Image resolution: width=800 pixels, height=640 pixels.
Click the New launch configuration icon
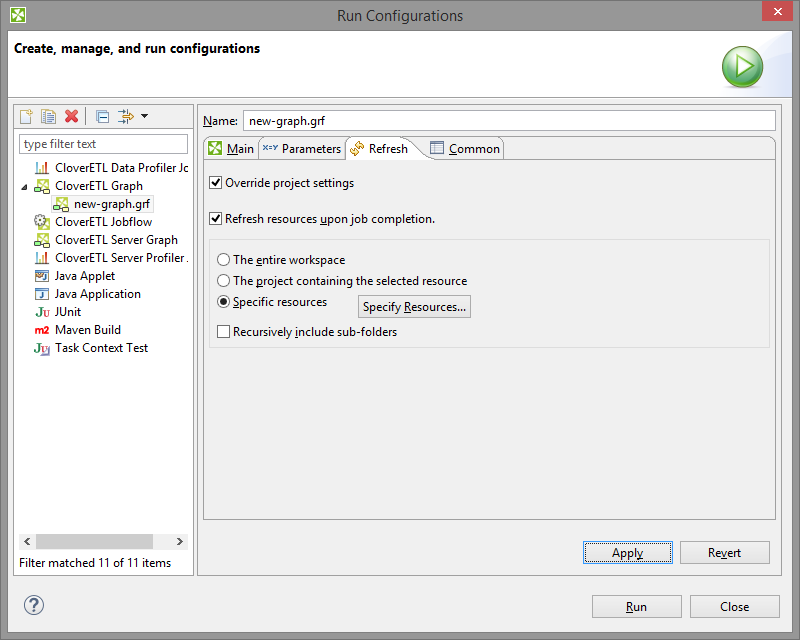pyautogui.click(x=26, y=117)
